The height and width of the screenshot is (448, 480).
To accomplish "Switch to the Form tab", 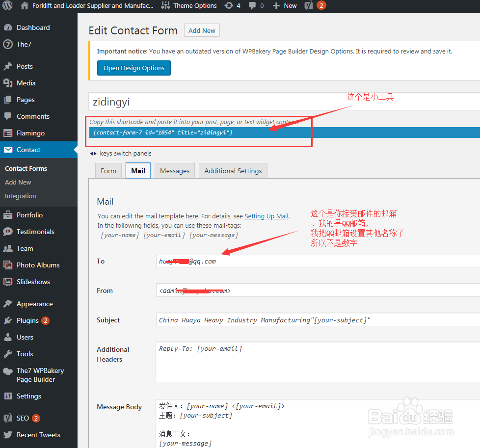I will 108,171.
